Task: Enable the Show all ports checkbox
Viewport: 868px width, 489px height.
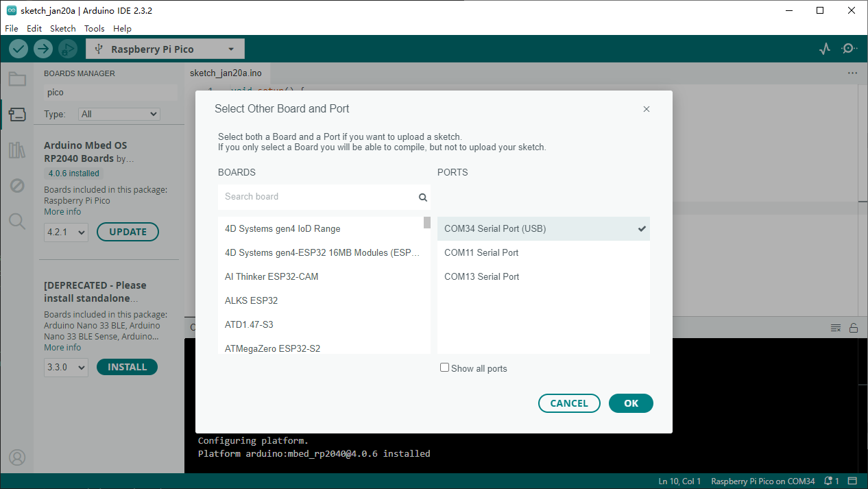Action: pos(444,368)
